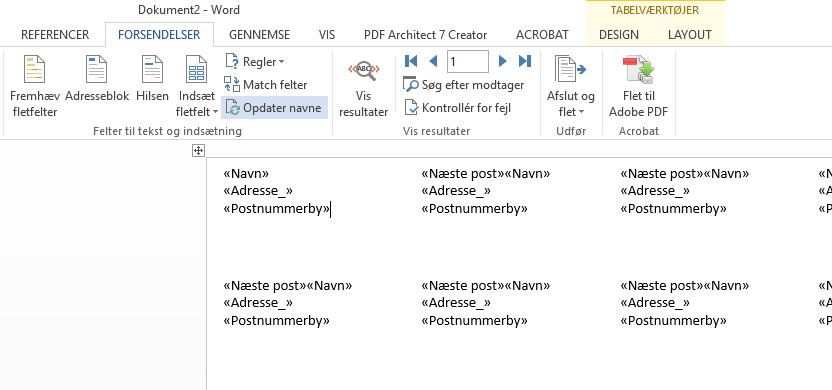Click Flet til Adobe PDF
Screen dimensions: 832x390
(x=638, y=88)
